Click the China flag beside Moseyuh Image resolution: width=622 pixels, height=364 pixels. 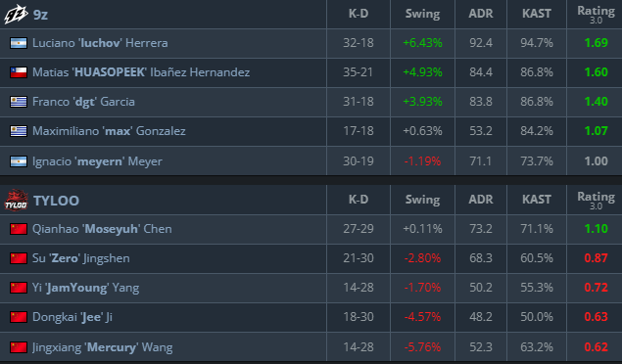19,229
